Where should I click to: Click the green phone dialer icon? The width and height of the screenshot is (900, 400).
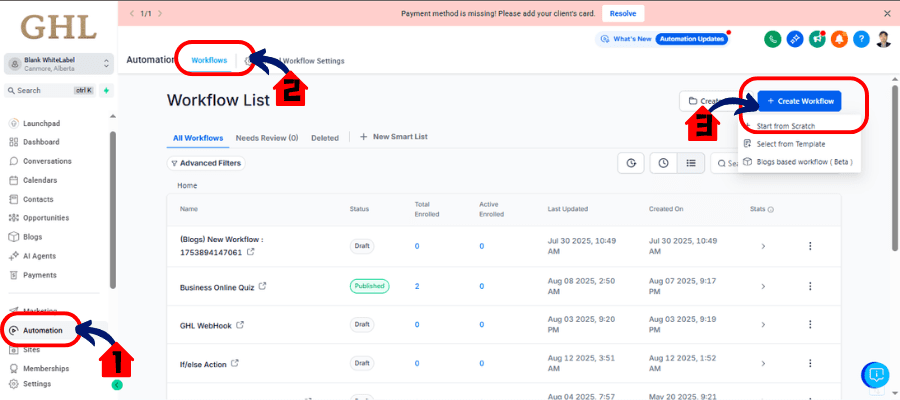click(773, 39)
